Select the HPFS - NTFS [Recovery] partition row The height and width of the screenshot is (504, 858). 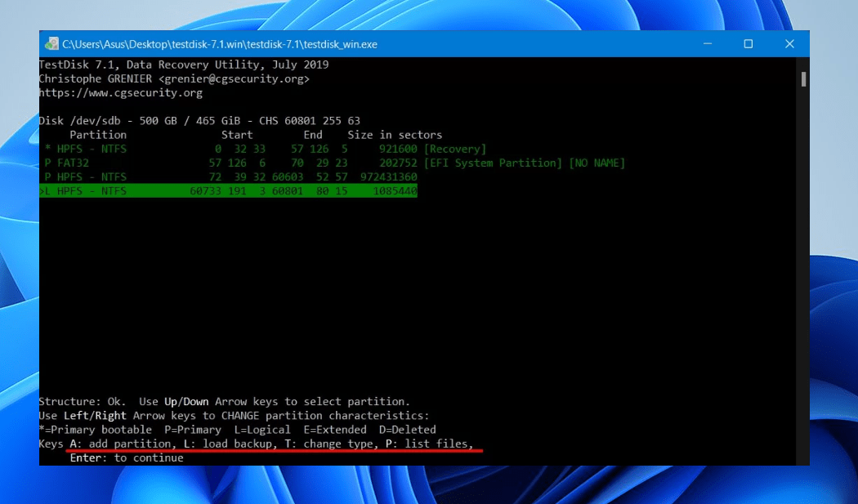coord(266,149)
